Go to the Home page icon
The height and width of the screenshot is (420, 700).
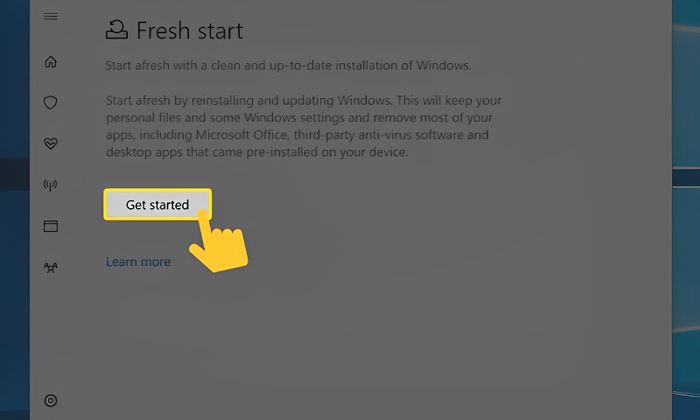click(x=51, y=62)
